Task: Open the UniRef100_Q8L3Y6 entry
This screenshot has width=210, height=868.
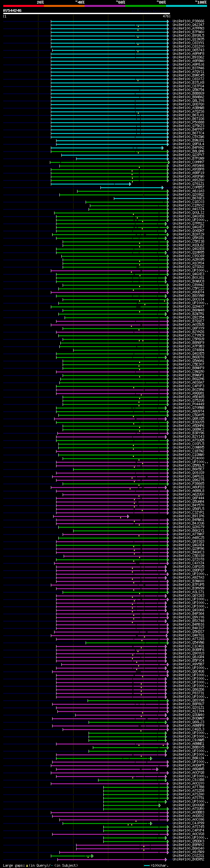Action: pos(188,101)
